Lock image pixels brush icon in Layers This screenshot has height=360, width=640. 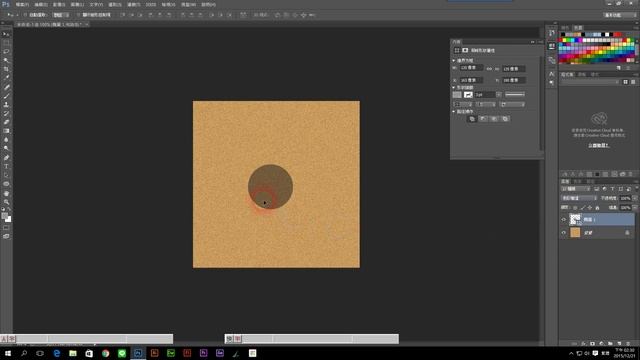pyautogui.click(x=582, y=208)
